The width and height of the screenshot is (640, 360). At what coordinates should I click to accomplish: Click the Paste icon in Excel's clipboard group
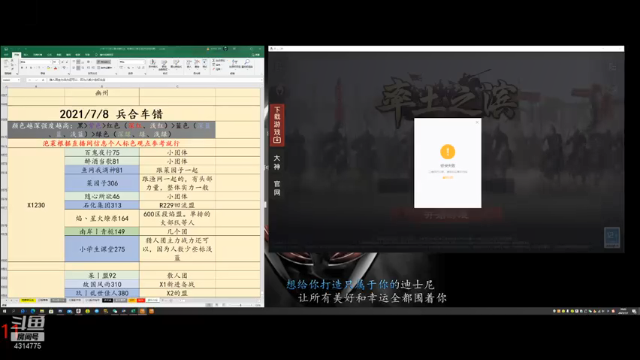6,62
